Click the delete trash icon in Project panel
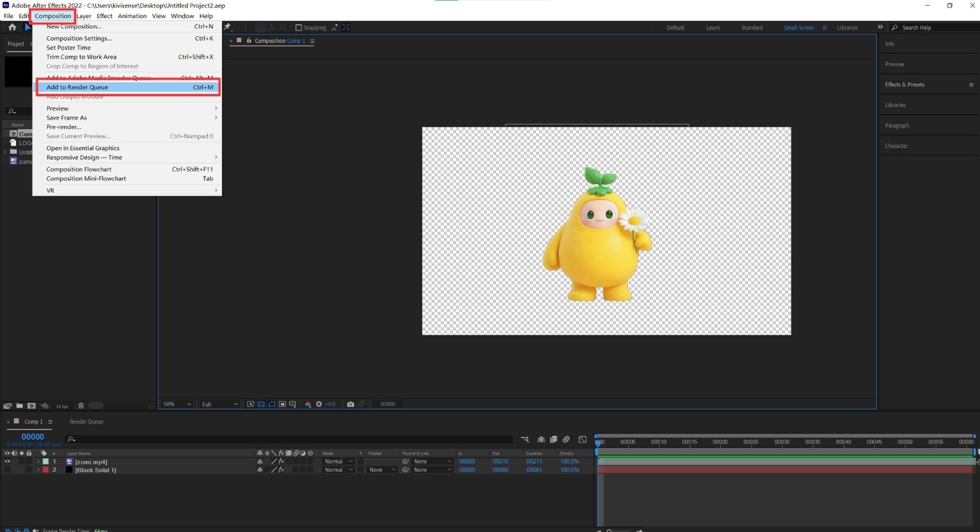The width and height of the screenshot is (980, 532). 81,406
